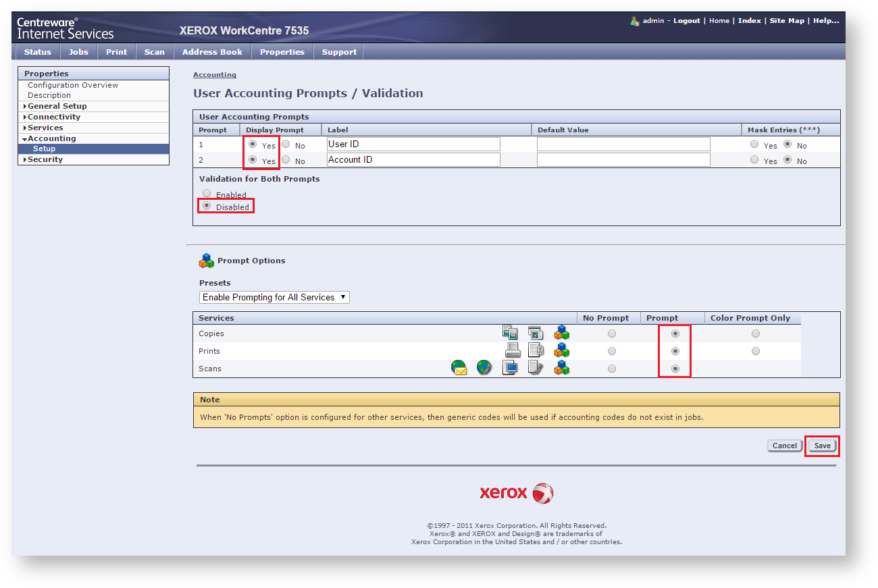Choose Prompt for Prints
878x588 pixels.
(x=675, y=351)
